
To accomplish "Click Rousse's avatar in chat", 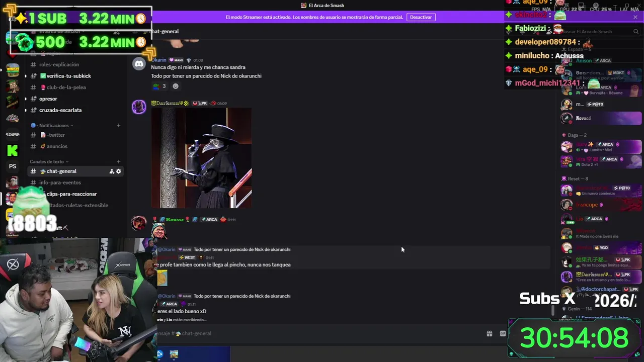I will point(139,223).
